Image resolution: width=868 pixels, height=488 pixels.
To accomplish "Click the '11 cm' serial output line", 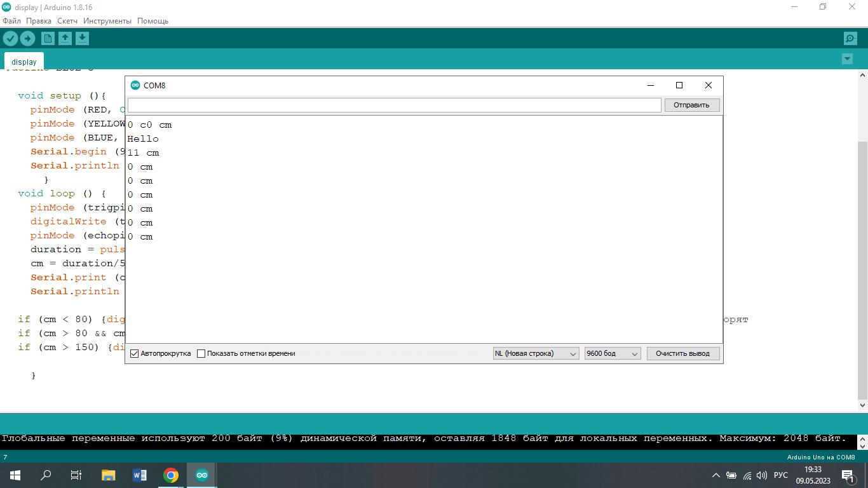I will point(143,152).
